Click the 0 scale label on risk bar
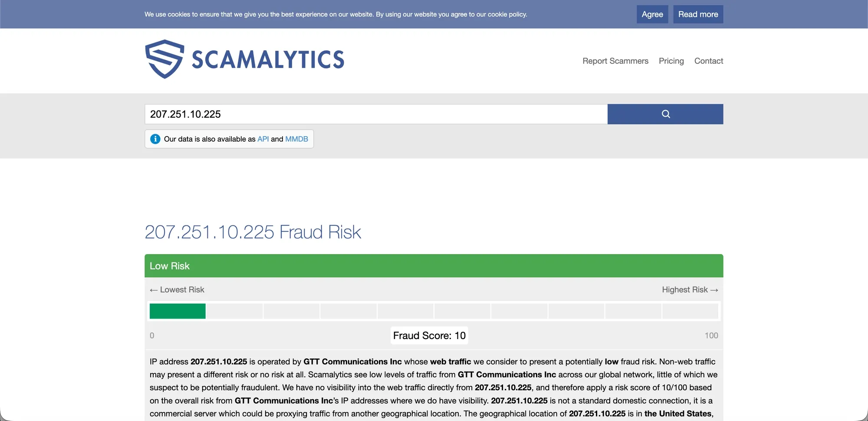Image resolution: width=868 pixels, height=421 pixels. click(152, 335)
